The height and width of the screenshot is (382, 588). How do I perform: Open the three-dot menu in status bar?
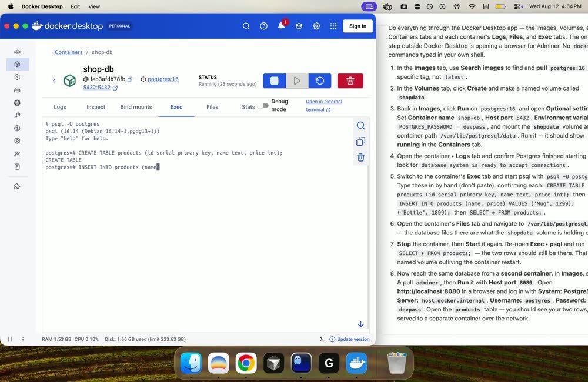(23, 339)
